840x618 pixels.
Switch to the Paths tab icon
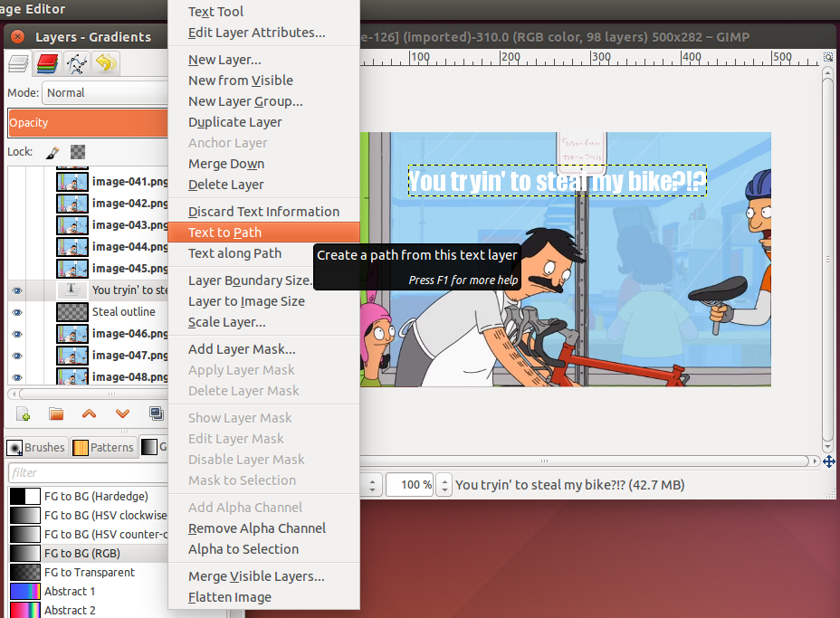coord(77,63)
